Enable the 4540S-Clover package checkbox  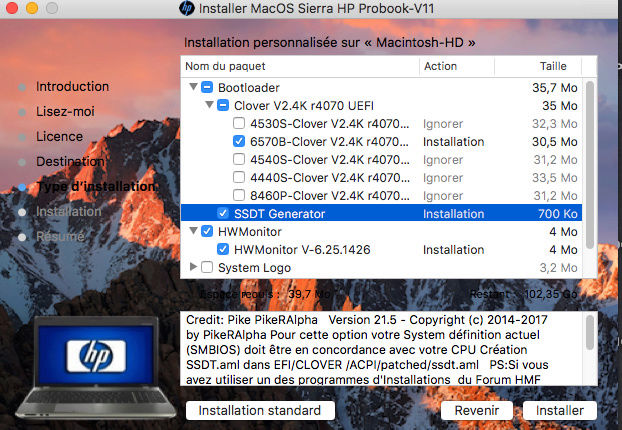[x=239, y=159]
